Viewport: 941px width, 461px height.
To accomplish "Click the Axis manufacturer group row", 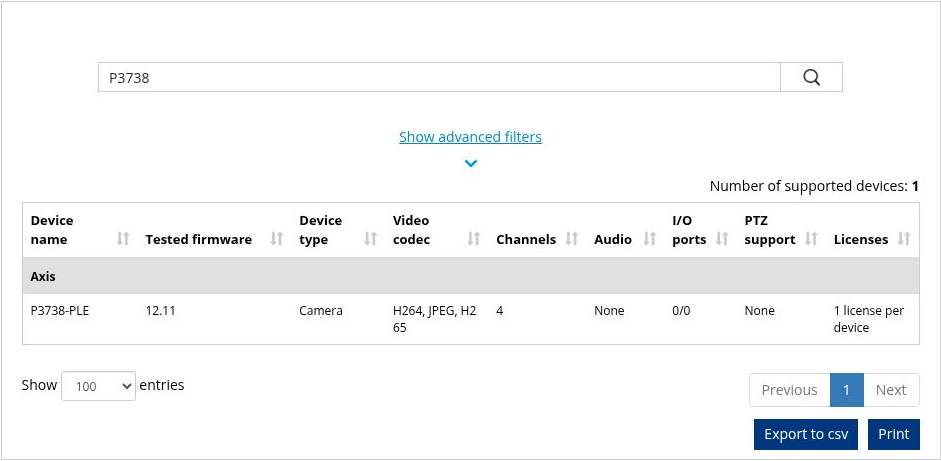I will (x=470, y=276).
